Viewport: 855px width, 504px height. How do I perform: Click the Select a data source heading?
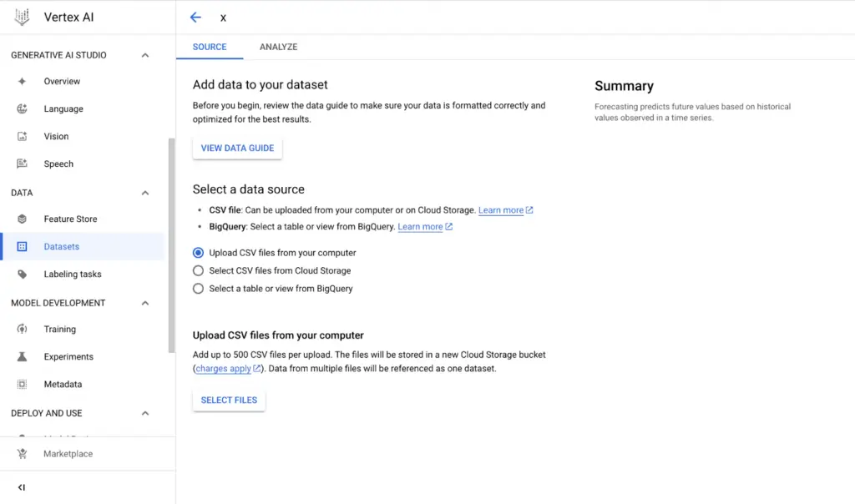click(x=249, y=189)
